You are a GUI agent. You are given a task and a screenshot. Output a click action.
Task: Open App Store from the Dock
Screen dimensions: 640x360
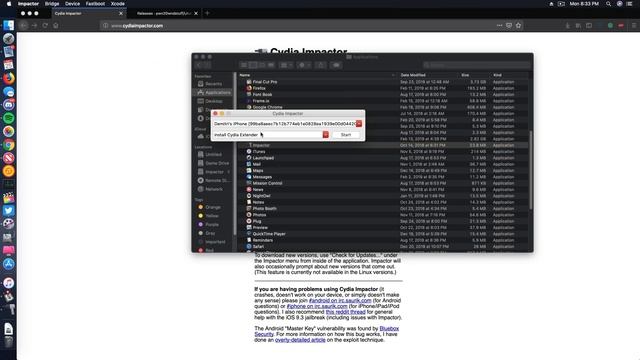pos(9,264)
